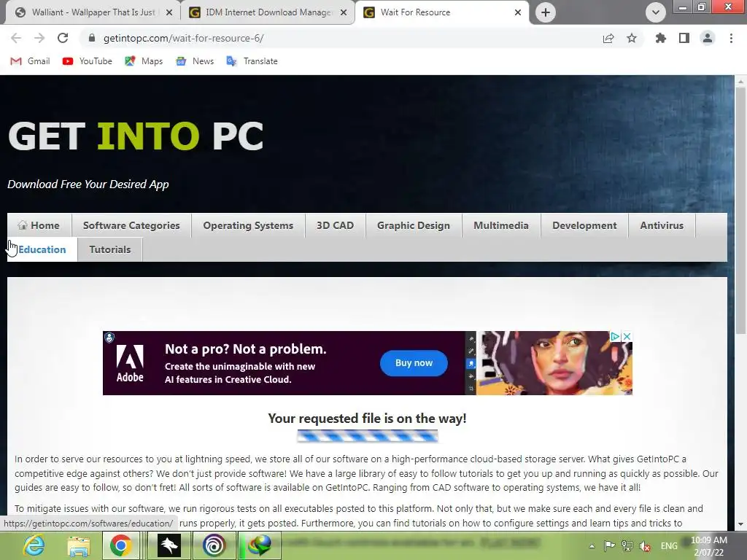Image resolution: width=747 pixels, height=560 pixels.
Task: Click the striped download progress bar
Action: tap(368, 436)
